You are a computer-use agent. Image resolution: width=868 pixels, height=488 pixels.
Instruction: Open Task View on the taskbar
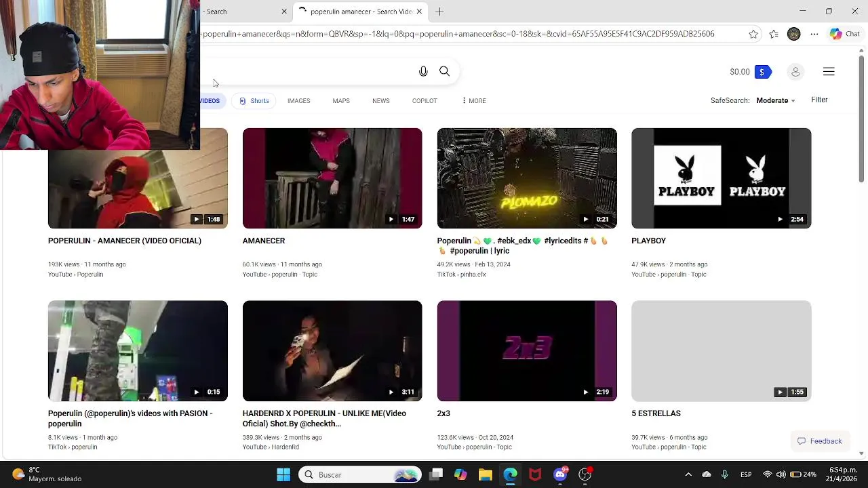tap(436, 474)
